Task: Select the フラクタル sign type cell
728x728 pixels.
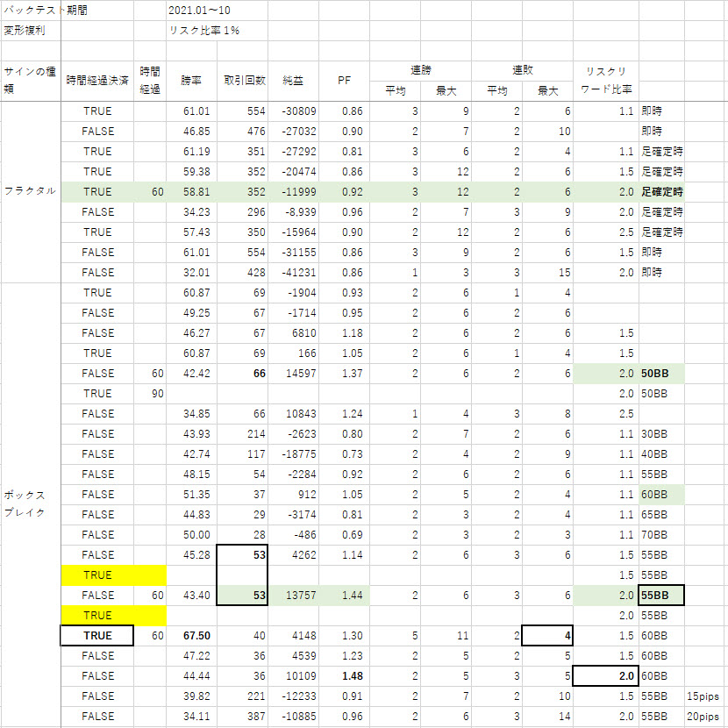Action: coord(31,192)
